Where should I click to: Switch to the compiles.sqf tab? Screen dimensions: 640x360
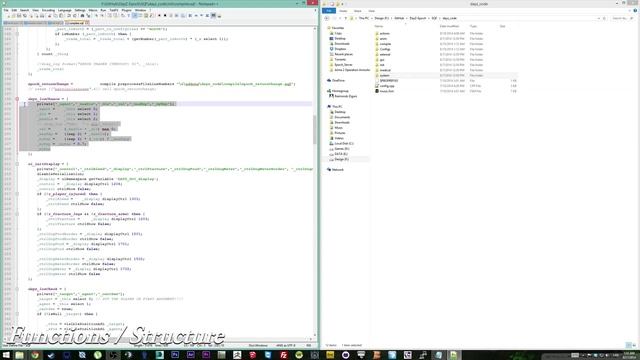[x=76, y=23]
